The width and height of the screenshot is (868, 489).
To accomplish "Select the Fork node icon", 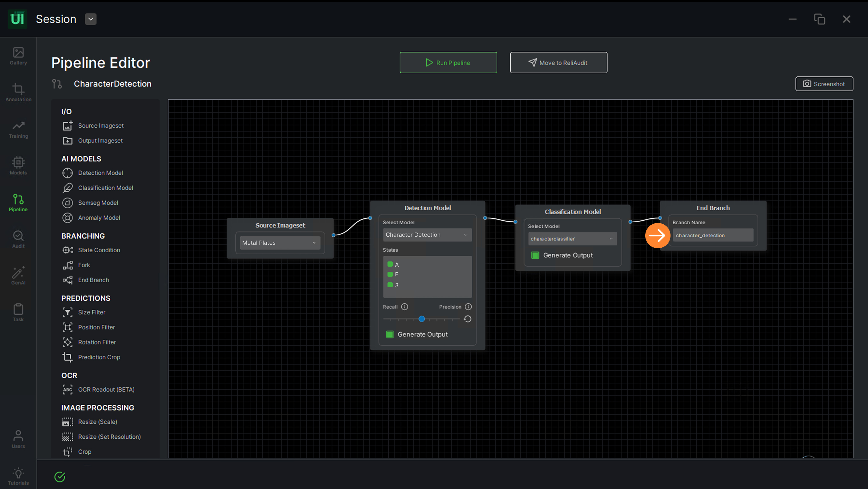I will (x=67, y=265).
